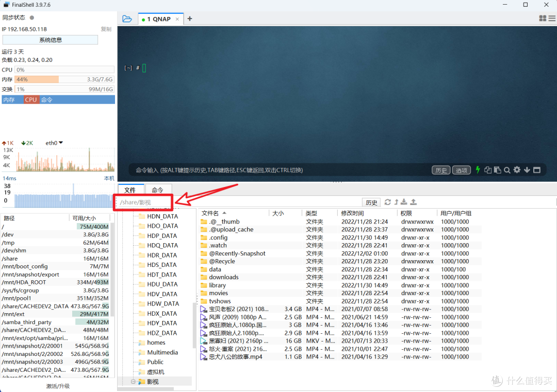The width and height of the screenshot is (557, 392).
Task: Collapse the 影视 folder in tree
Action: coord(133,381)
